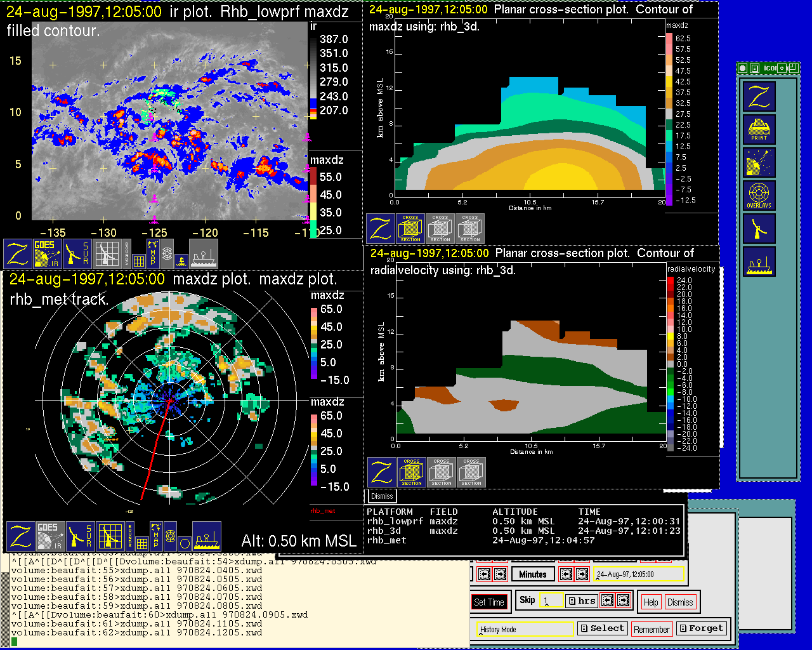Toggle the range rings icon in the maxdz plot toolbar
The width and height of the screenshot is (812, 650).
[170, 536]
